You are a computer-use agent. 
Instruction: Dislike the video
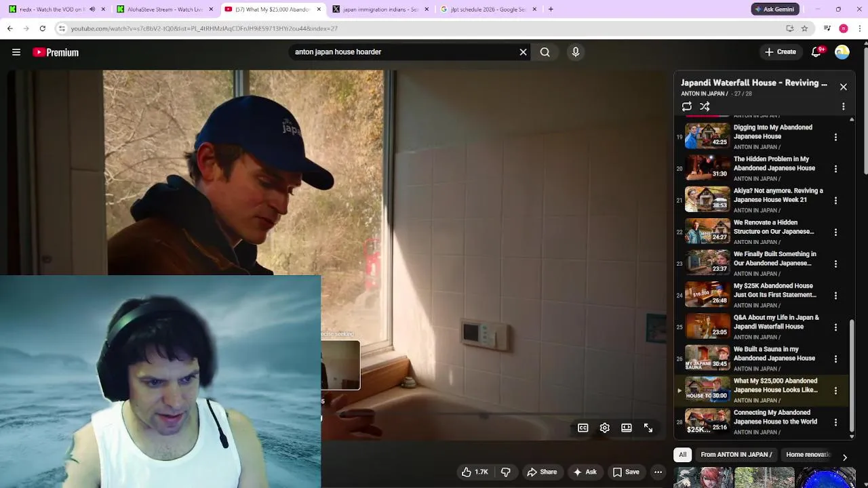[x=505, y=472]
